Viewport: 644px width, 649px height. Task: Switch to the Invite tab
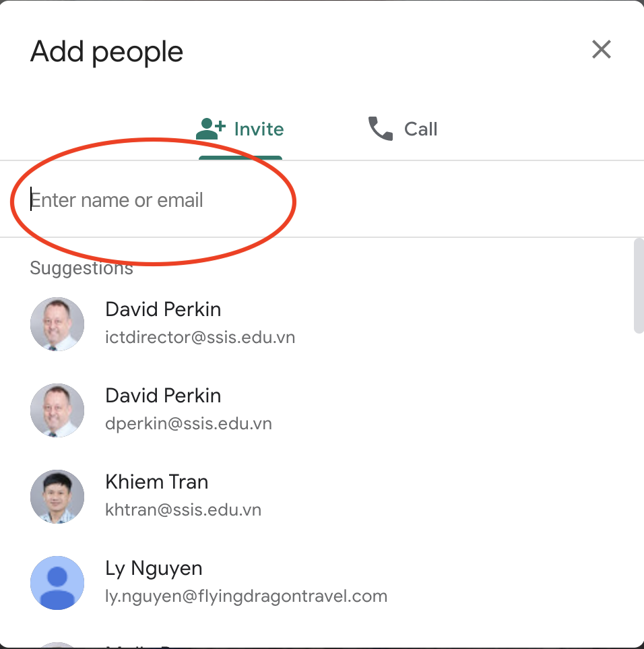(x=240, y=129)
